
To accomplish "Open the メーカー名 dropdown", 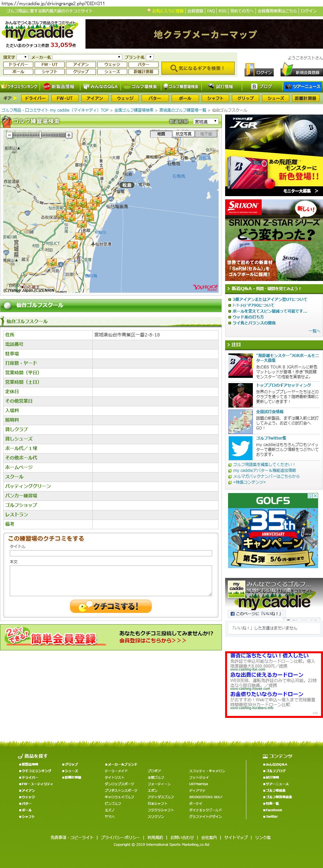I will [x=87, y=57].
